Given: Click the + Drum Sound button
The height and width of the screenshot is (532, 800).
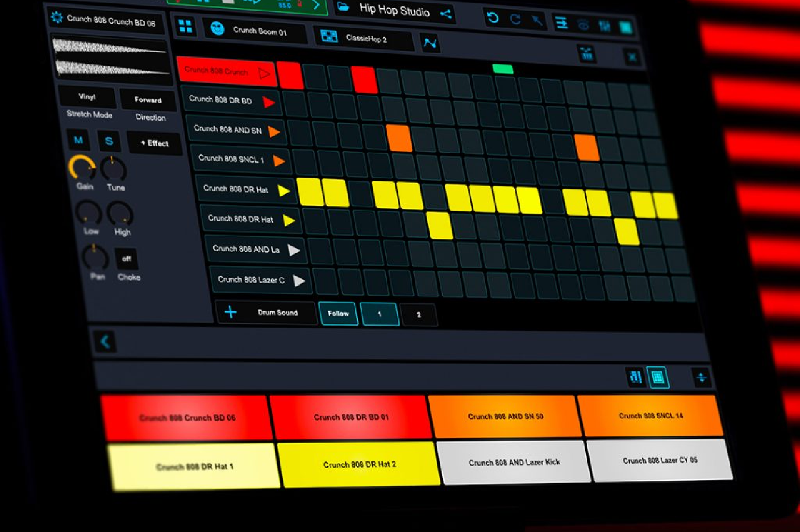Looking at the screenshot, I should click(265, 312).
